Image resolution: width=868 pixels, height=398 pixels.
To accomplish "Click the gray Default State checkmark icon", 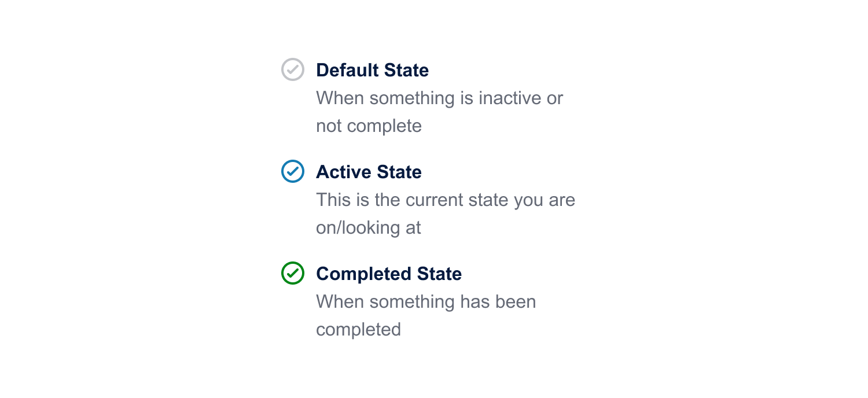I will pos(293,69).
